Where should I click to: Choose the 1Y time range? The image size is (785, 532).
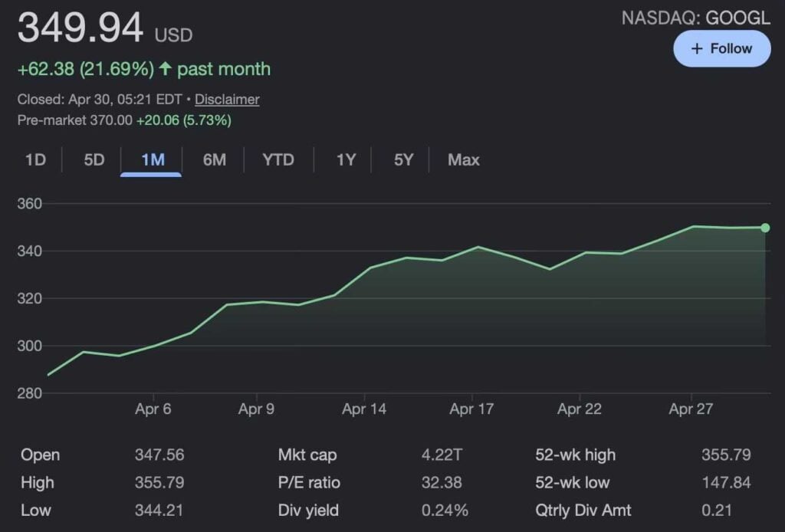tap(346, 160)
